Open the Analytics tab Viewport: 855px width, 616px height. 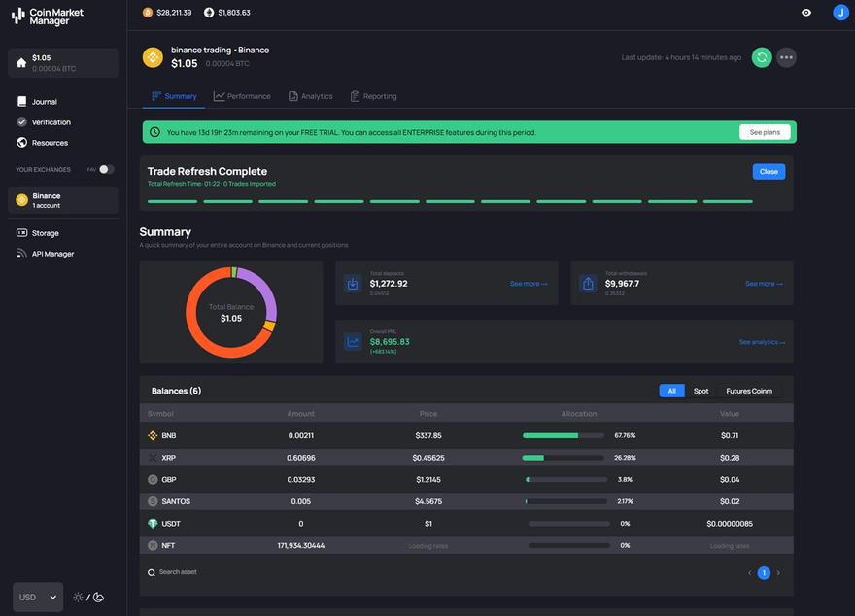coord(310,96)
